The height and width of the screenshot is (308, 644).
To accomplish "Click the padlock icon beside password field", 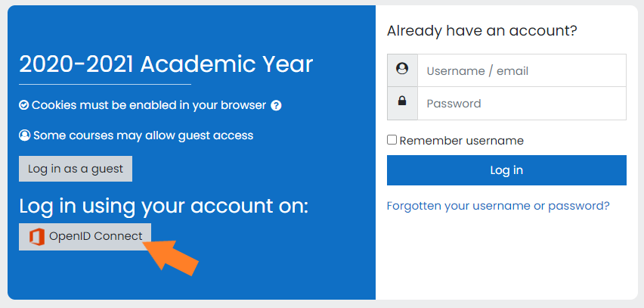I will [402, 101].
